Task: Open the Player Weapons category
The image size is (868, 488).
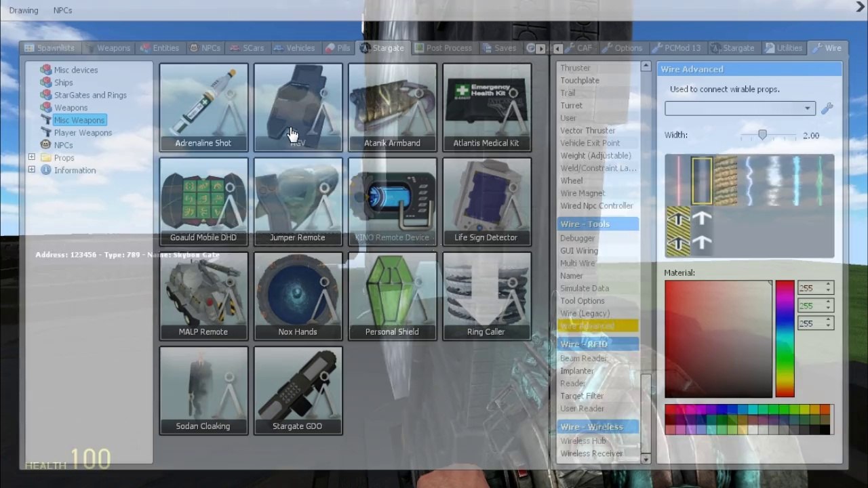Action: [x=83, y=133]
